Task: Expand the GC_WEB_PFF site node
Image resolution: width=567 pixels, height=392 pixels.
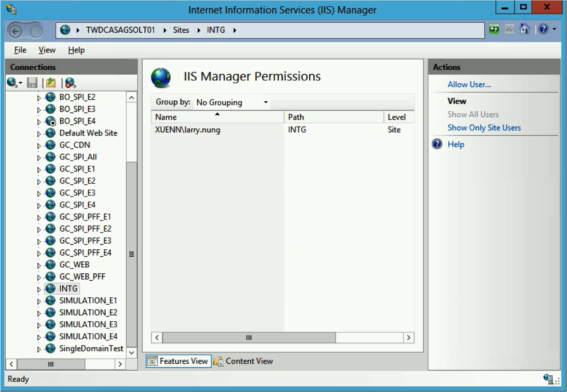Action: tap(39, 277)
